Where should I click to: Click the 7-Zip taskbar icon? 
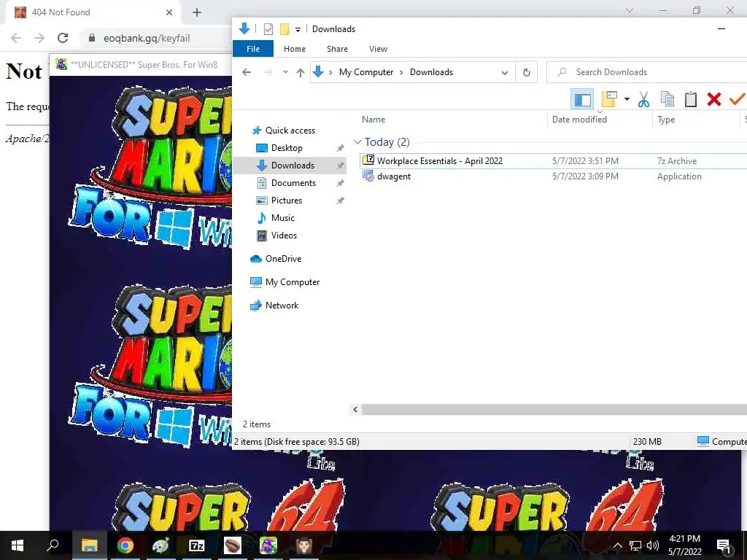click(197, 545)
